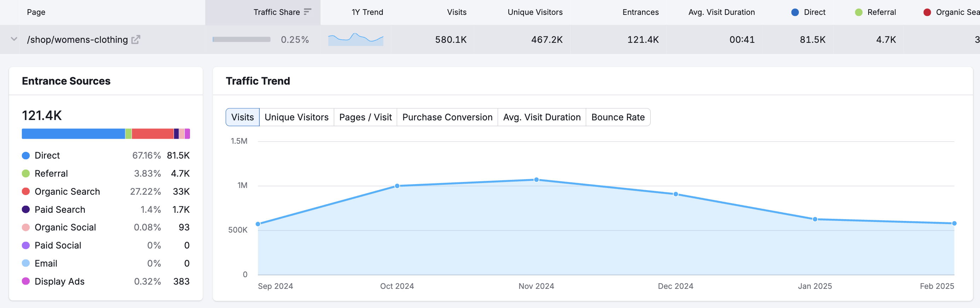Switch to the Unique Visitors tab
The width and height of the screenshot is (980, 308).
click(x=296, y=117)
